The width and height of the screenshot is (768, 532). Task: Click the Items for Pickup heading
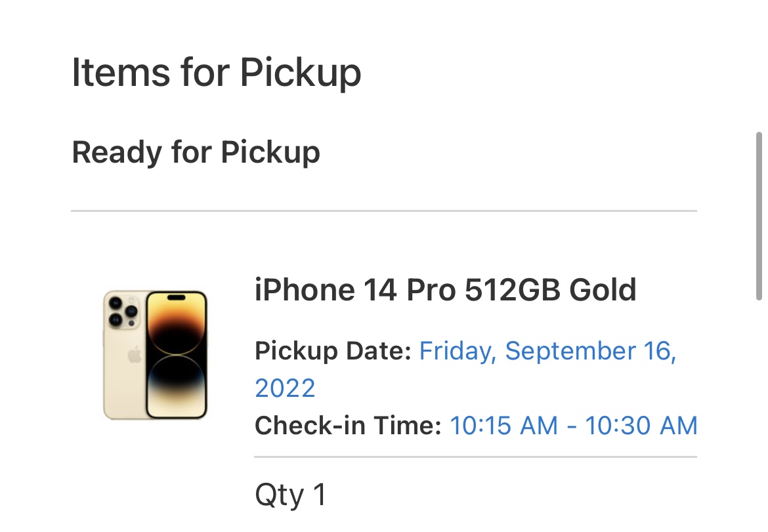pos(217,72)
